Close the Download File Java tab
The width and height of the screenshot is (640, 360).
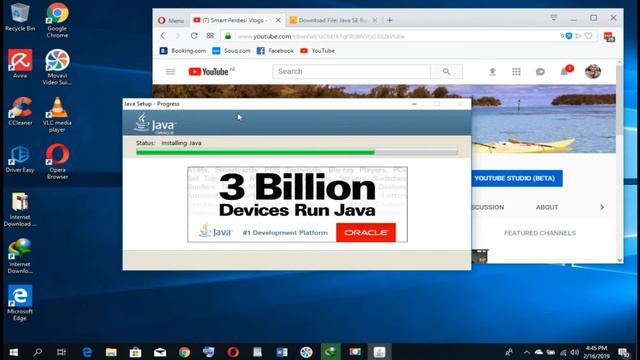[375, 20]
